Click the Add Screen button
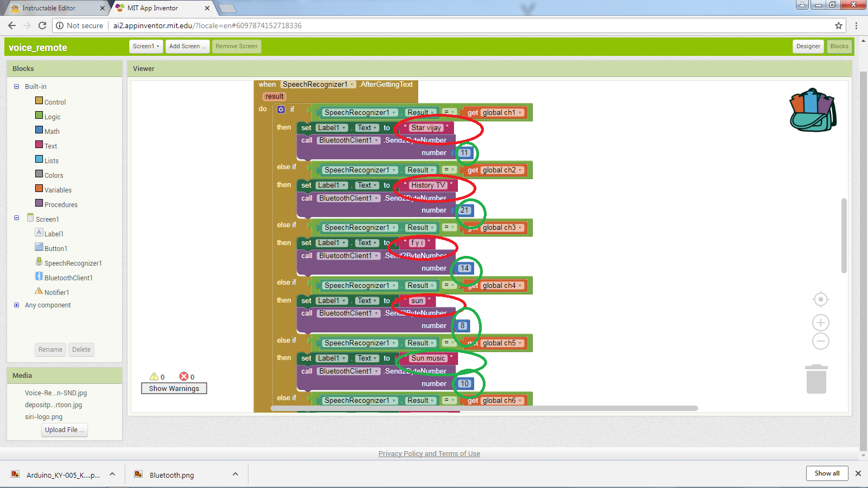This screenshot has width=868, height=488. point(187,47)
